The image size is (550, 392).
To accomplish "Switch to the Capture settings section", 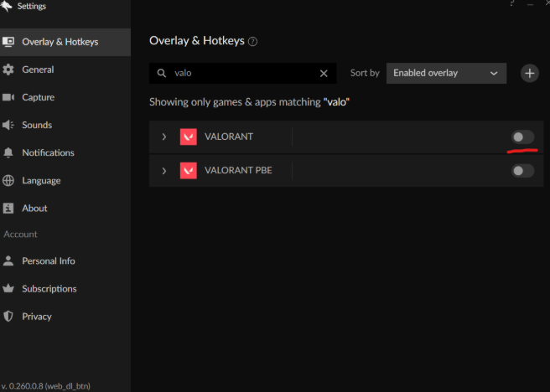I will click(38, 97).
